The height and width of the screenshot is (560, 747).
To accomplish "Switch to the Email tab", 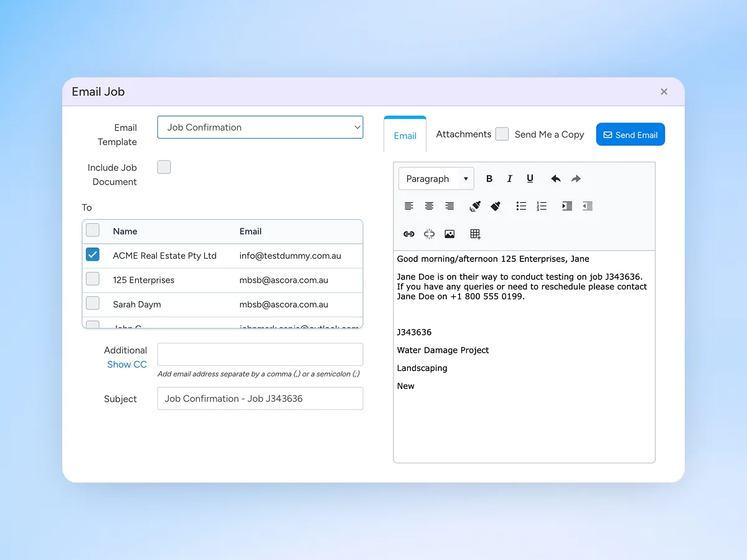I will [405, 136].
